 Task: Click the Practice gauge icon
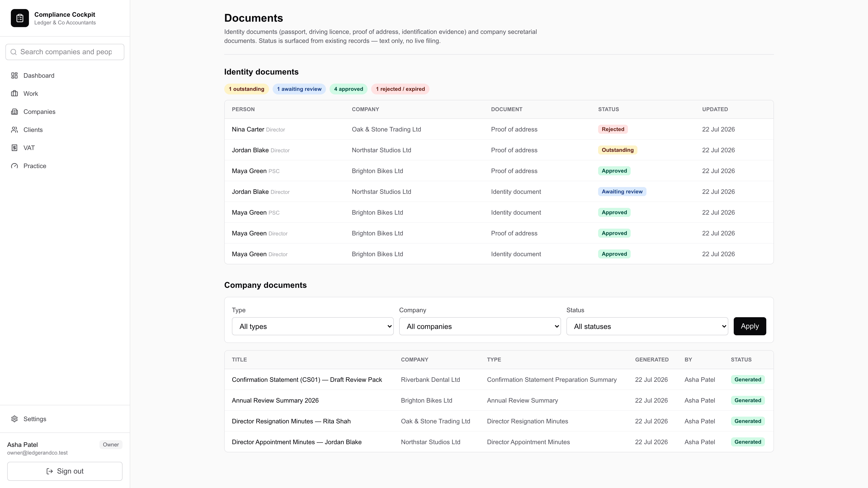tap(14, 166)
